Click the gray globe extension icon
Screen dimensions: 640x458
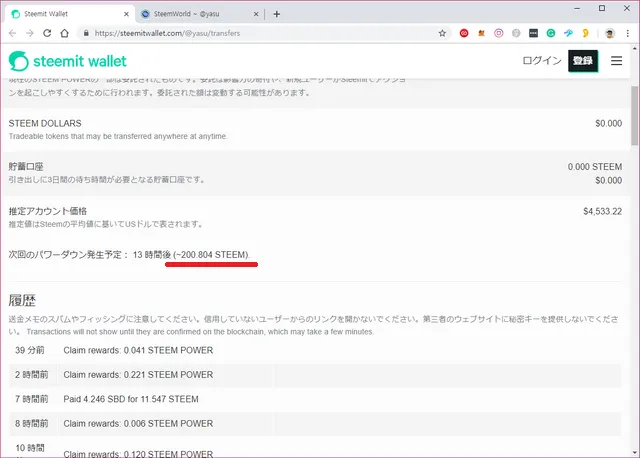[516, 33]
